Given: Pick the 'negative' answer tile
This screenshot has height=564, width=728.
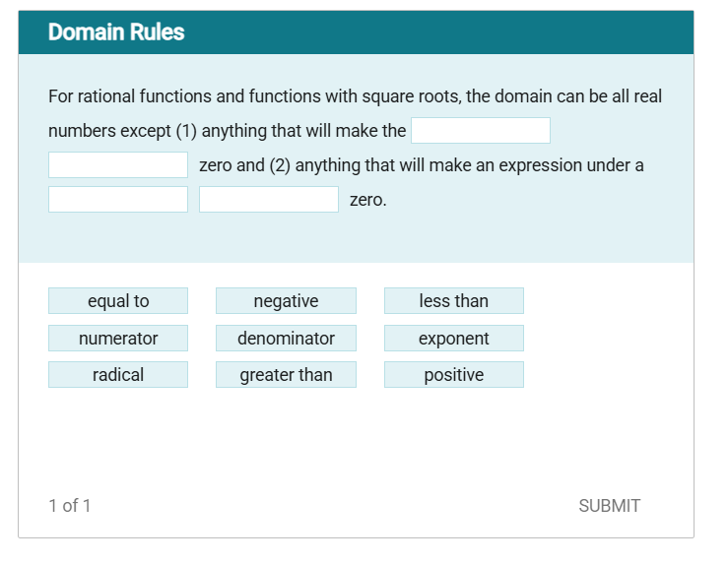Looking at the screenshot, I should pos(286,301).
